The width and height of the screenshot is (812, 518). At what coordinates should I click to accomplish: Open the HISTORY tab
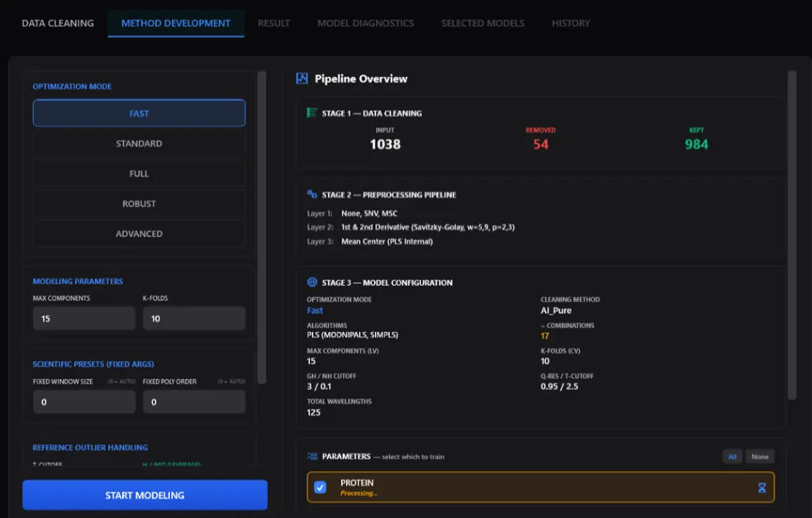point(571,23)
